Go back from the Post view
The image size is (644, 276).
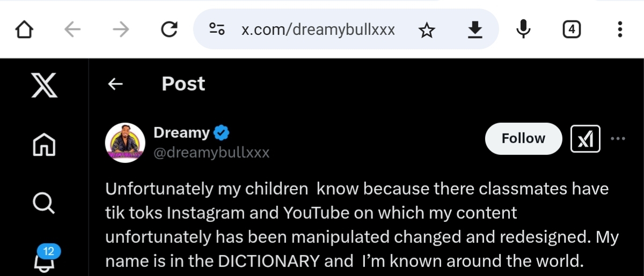pos(115,84)
